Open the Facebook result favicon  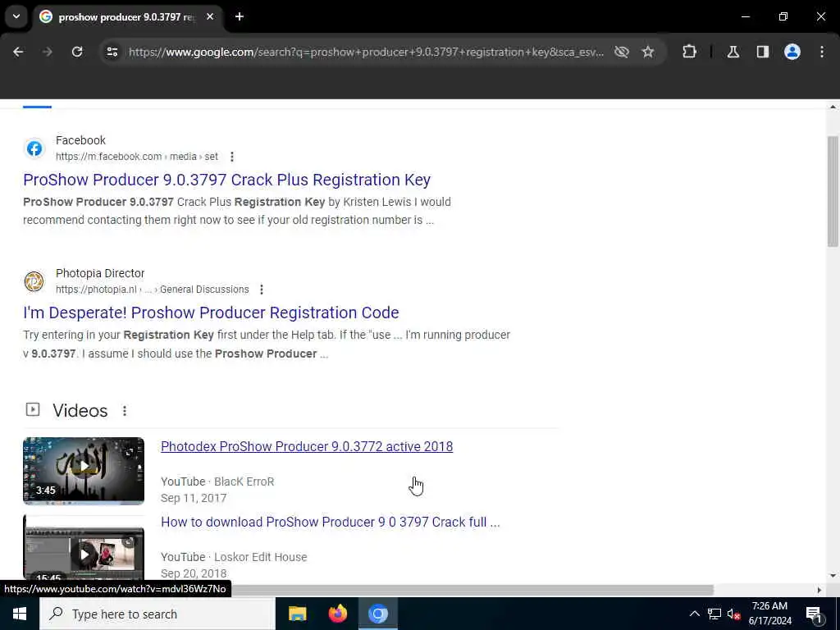tap(34, 148)
